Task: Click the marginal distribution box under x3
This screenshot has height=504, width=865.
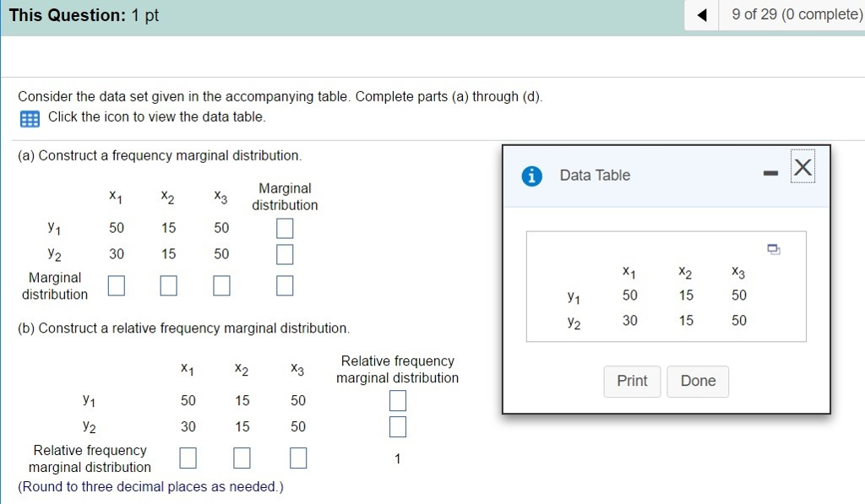Action: [221, 285]
